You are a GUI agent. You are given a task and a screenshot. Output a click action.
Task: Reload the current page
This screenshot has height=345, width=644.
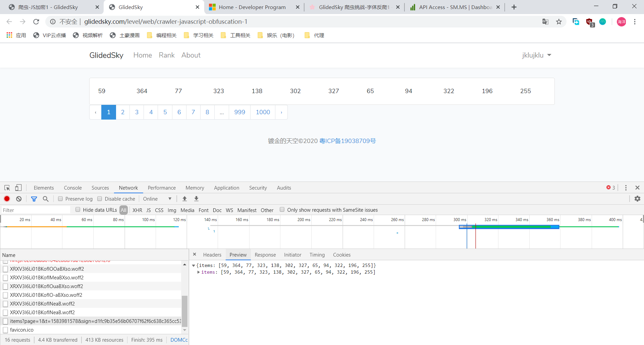(36, 22)
